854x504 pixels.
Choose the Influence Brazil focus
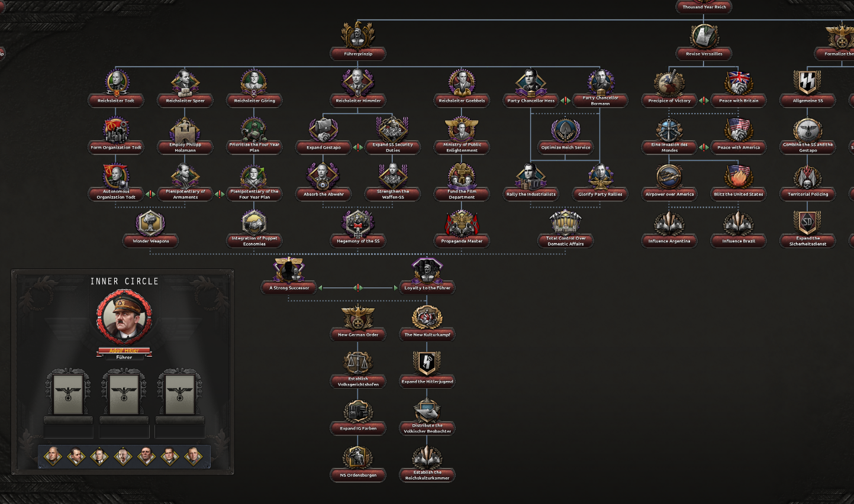point(739,228)
